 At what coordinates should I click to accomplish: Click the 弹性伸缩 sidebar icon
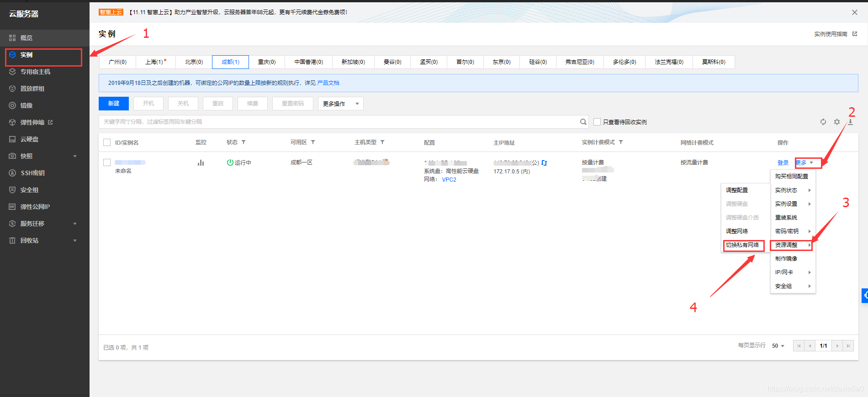tap(12, 122)
